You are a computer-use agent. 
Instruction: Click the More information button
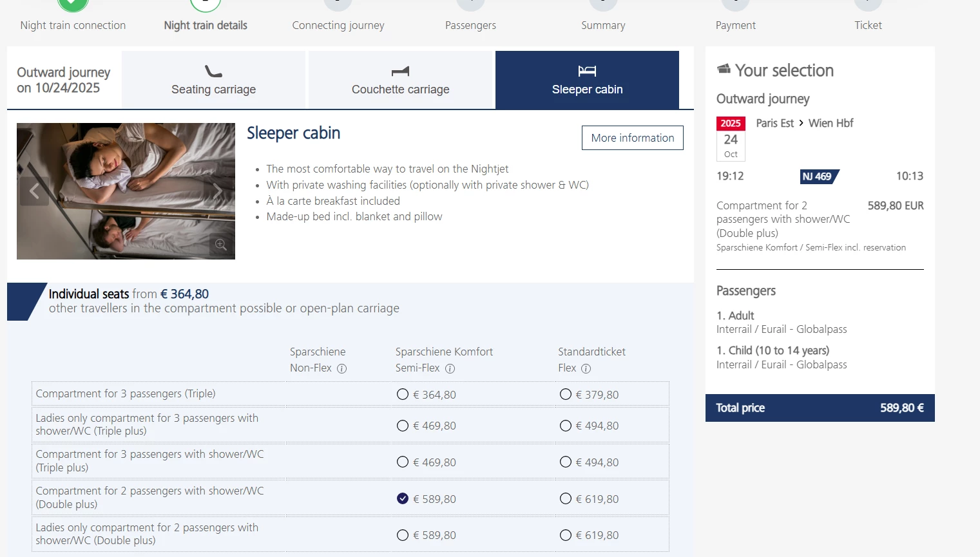(632, 138)
